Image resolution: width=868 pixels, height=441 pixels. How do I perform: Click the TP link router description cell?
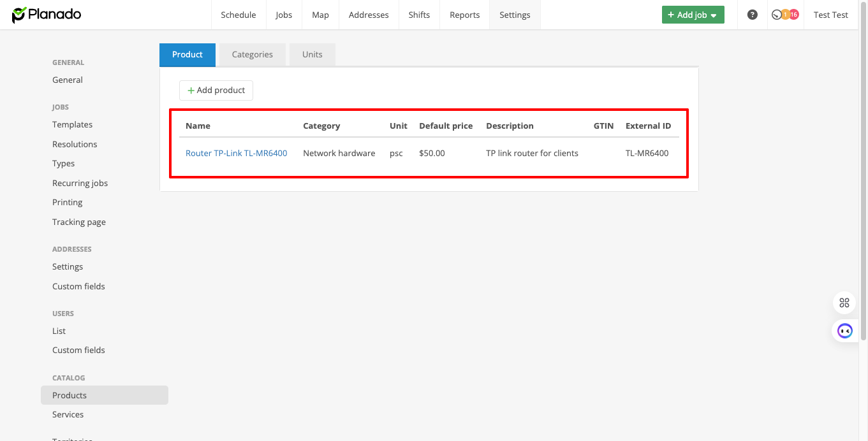pyautogui.click(x=532, y=153)
